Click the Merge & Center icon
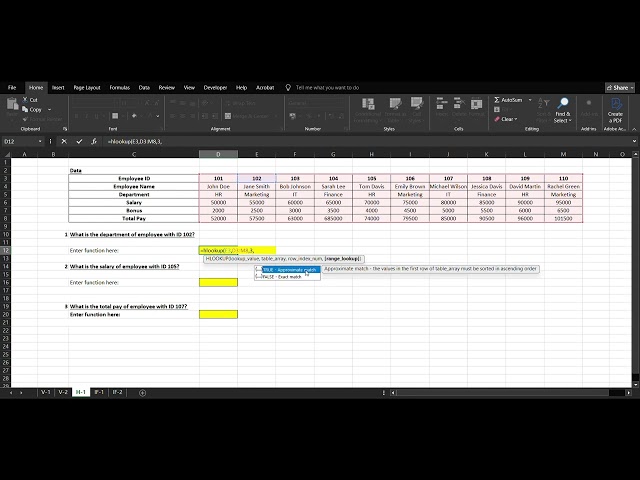Screen dimensions: 640x480 point(228,116)
